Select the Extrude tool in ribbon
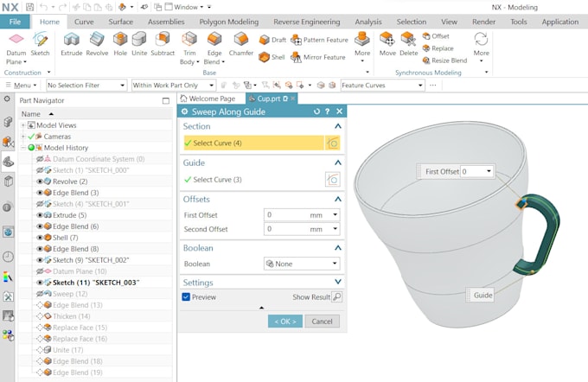 pos(71,45)
